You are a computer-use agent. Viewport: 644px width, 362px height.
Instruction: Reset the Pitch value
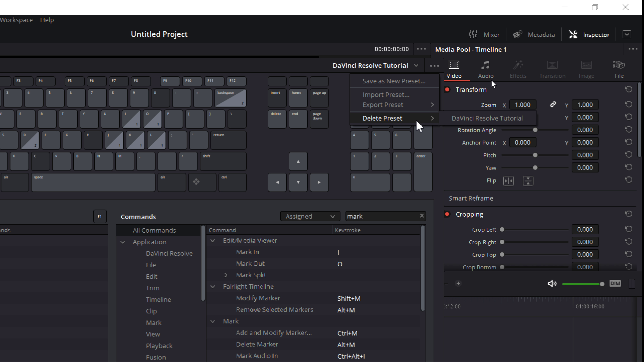(x=628, y=155)
